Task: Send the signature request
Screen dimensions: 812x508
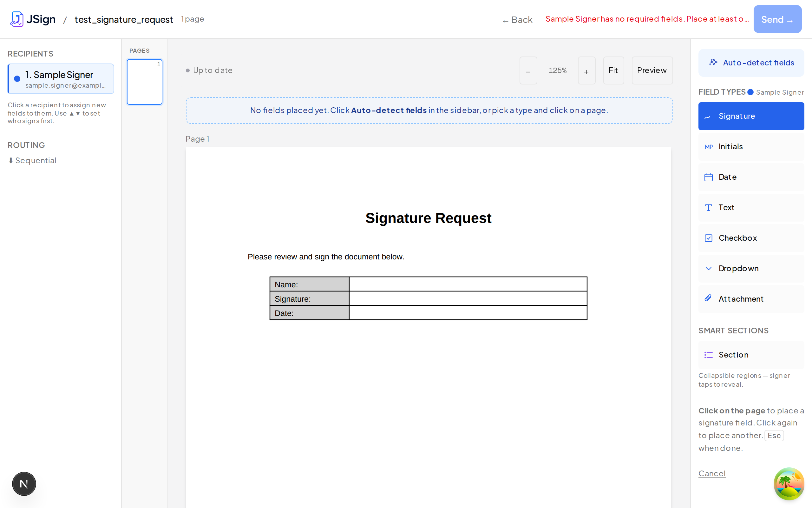Action: point(777,19)
